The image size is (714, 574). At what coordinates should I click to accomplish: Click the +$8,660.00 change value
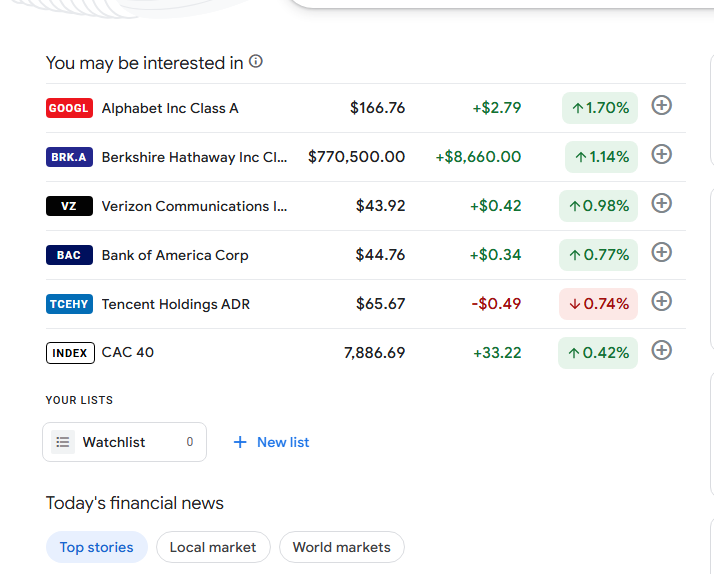point(478,157)
